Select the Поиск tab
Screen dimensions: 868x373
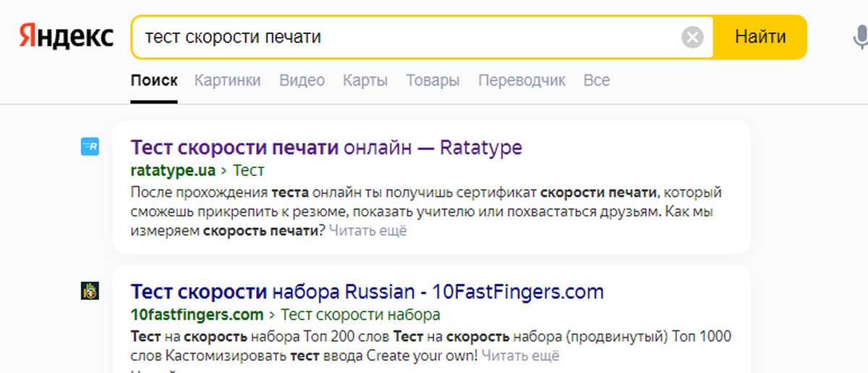[154, 80]
